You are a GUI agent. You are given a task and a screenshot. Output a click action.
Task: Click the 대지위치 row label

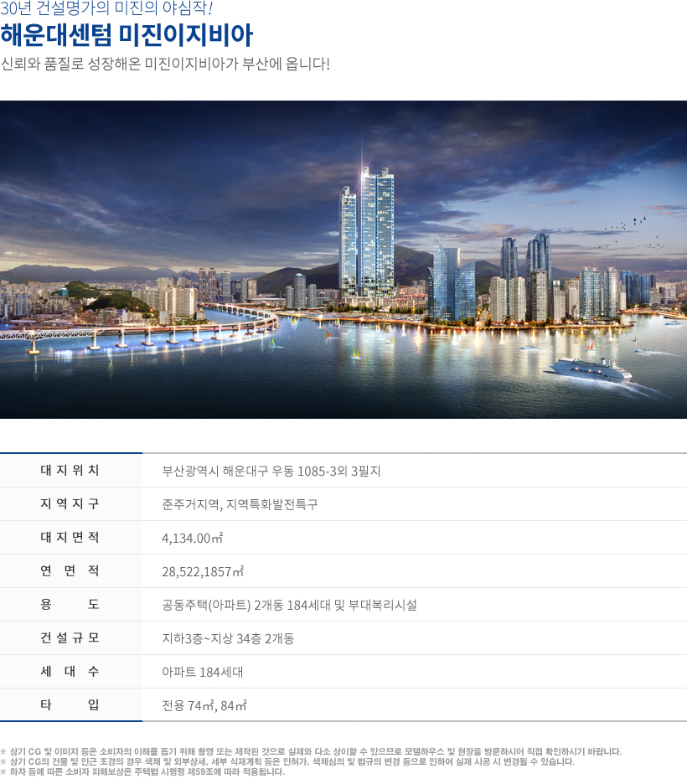tap(70, 471)
